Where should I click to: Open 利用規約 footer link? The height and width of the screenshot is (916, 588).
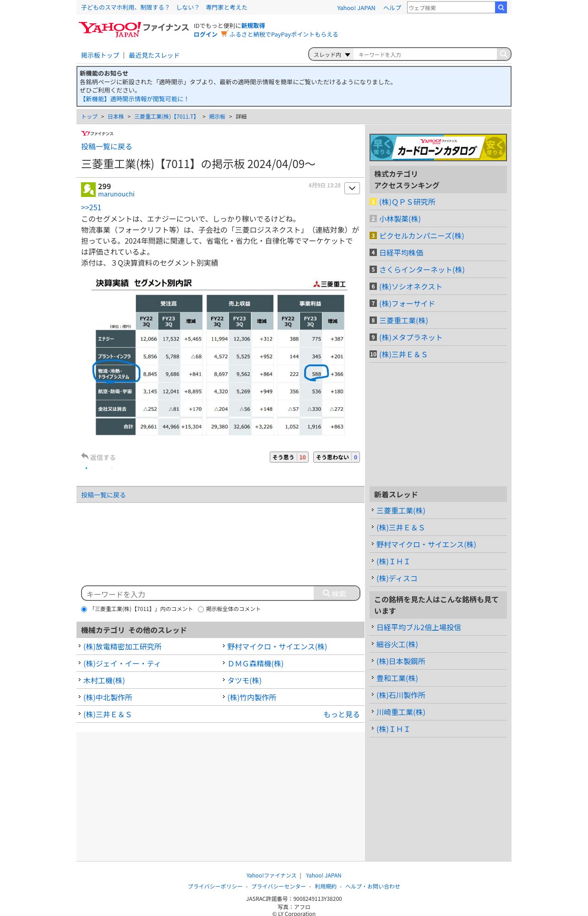point(326,886)
